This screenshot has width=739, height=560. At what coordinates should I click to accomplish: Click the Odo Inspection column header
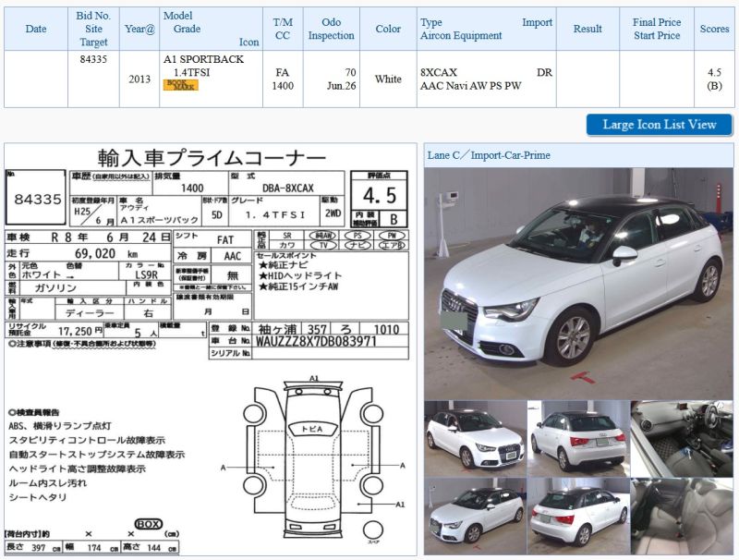tap(332, 29)
